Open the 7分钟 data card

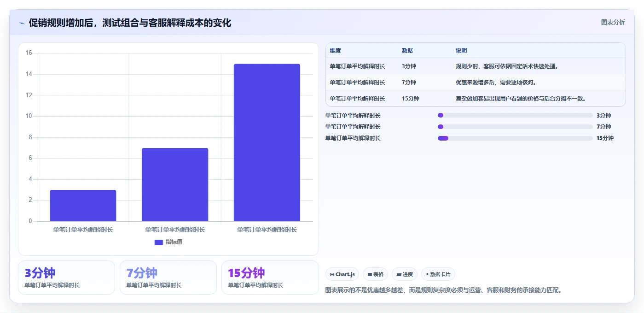pos(168,278)
